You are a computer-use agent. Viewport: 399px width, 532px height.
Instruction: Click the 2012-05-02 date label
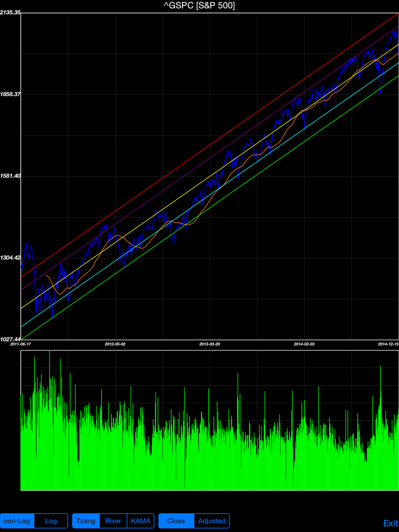pyautogui.click(x=115, y=344)
